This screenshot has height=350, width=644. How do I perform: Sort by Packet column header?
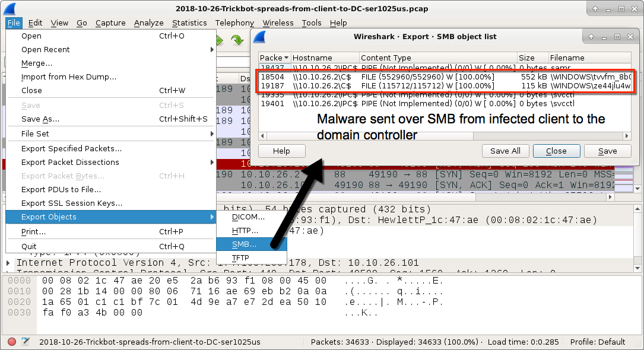[274, 58]
